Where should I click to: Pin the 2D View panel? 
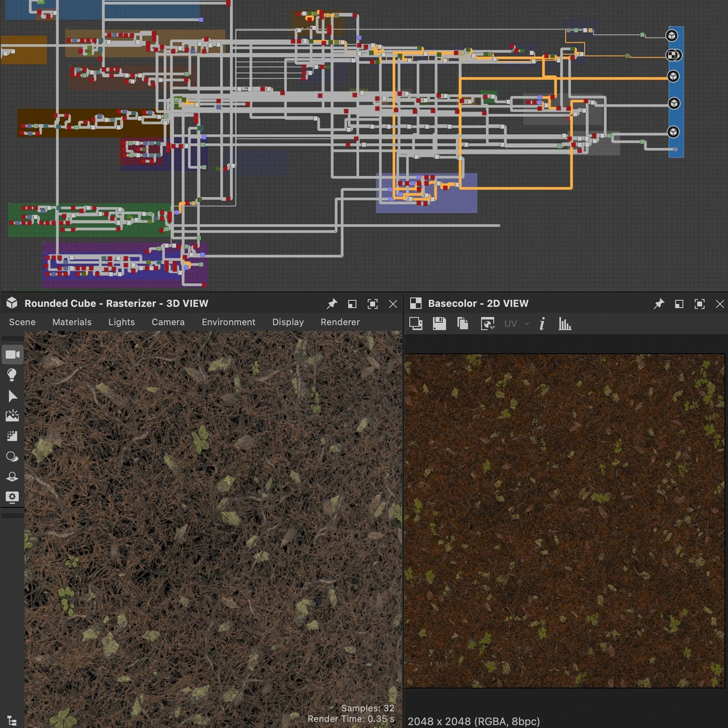(x=659, y=304)
